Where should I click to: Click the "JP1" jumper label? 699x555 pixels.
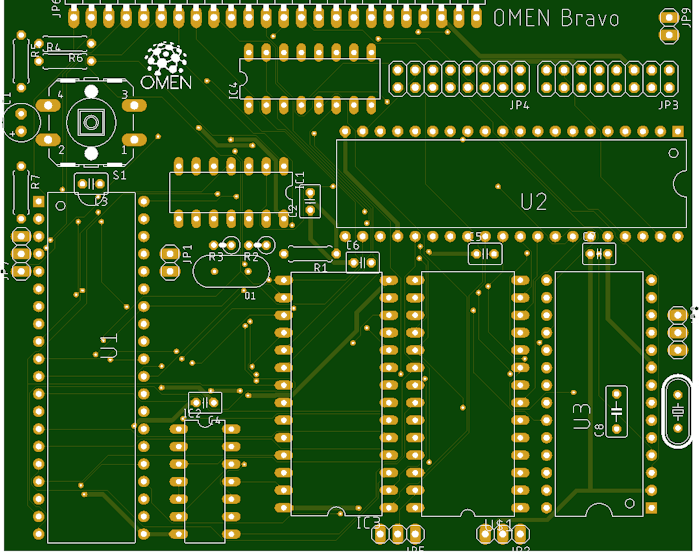point(188,254)
